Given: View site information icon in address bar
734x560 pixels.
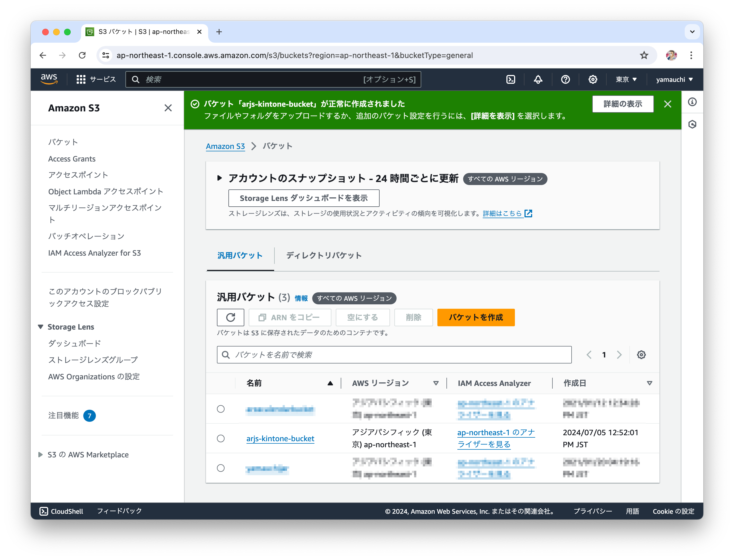Looking at the screenshot, I should click(106, 55).
